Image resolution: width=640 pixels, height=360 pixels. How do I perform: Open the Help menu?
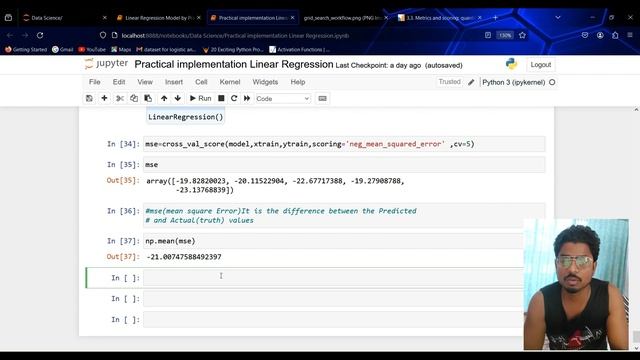[298, 82]
